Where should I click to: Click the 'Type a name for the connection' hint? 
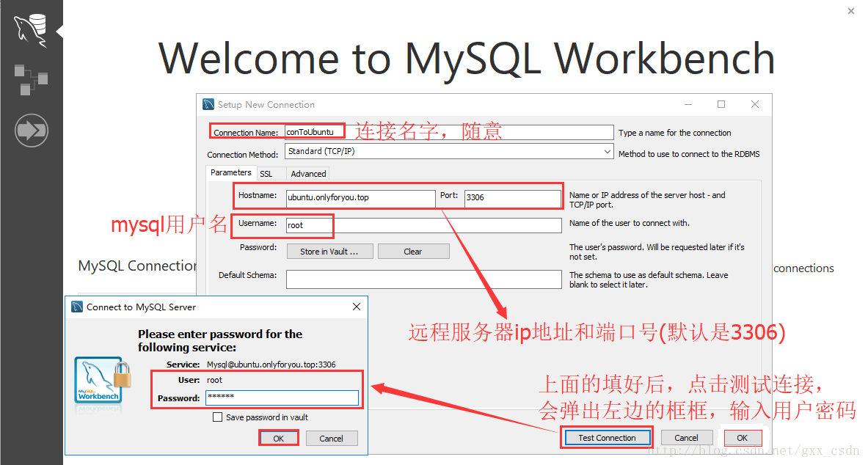(675, 133)
